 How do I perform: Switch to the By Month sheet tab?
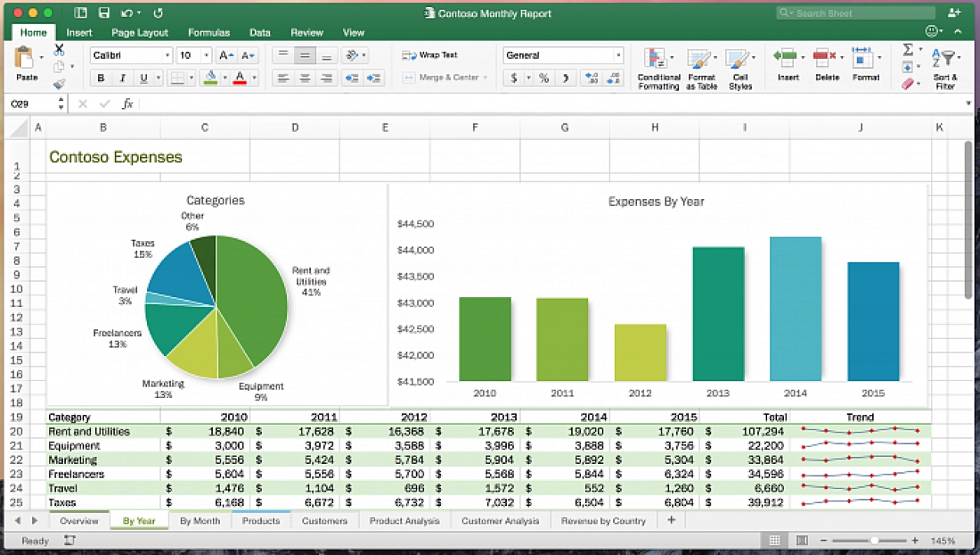[x=200, y=521]
